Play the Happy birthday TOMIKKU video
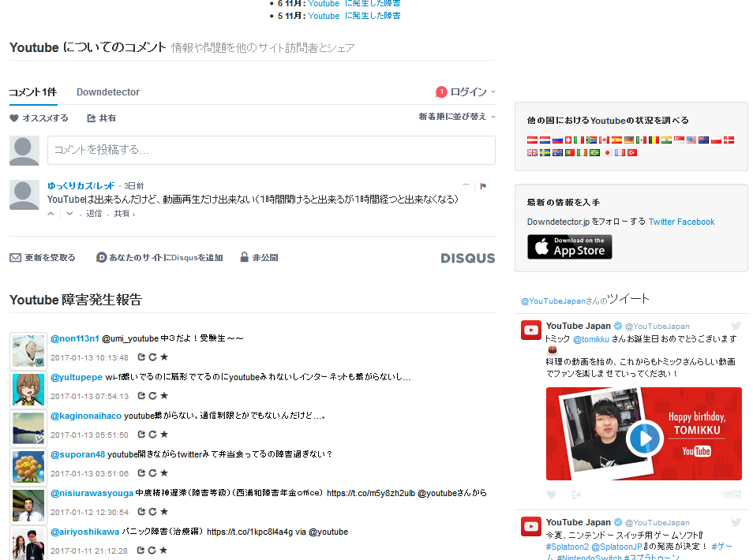Viewport: 753px width, 560px height. click(644, 439)
